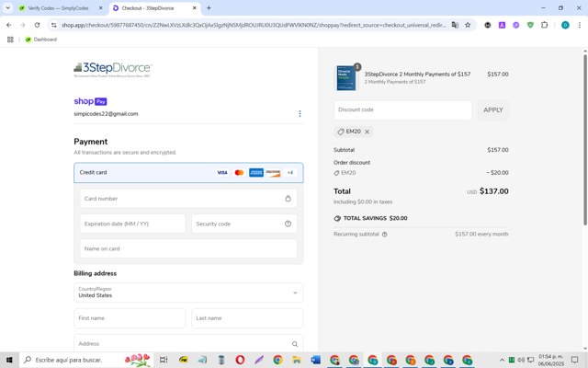Click the Address search magnifier icon
The height and width of the screenshot is (368, 588).
point(295,344)
